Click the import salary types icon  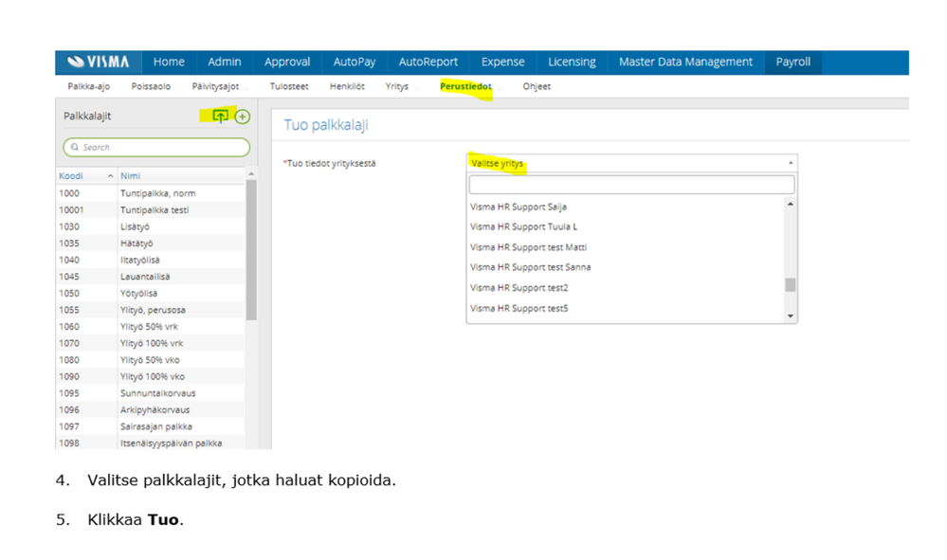(221, 116)
